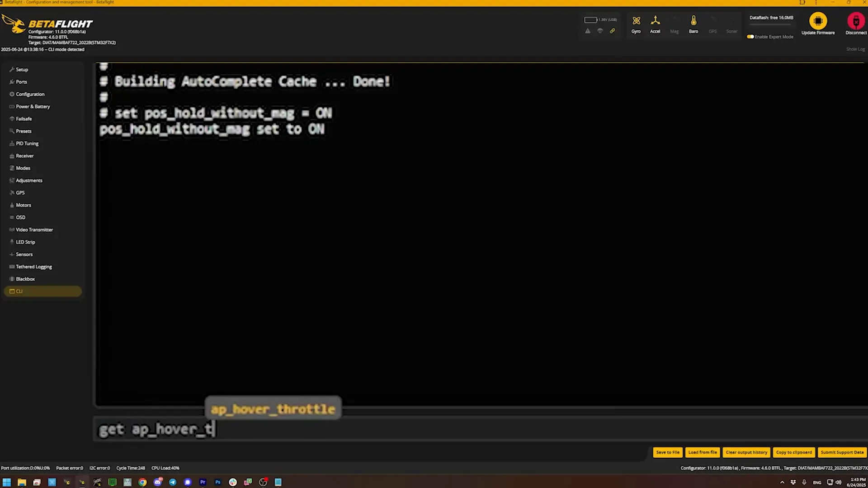Click the CLI command input field

[x=481, y=429]
